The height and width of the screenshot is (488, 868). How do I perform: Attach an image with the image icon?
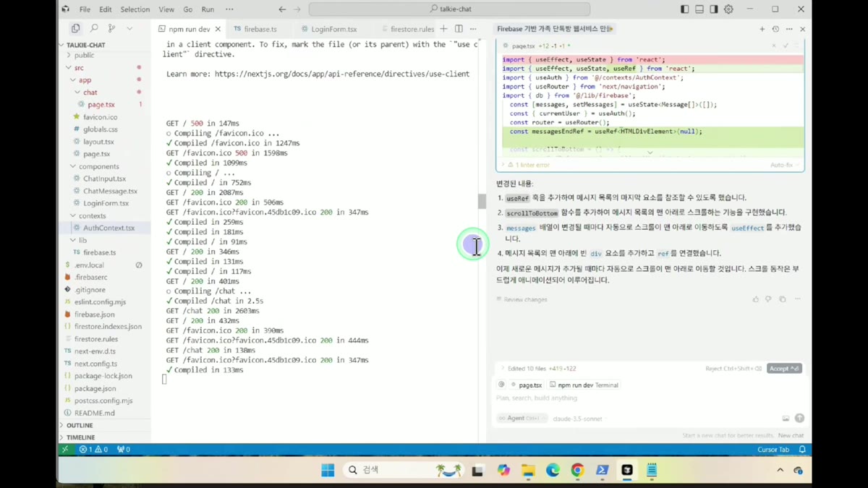(786, 419)
